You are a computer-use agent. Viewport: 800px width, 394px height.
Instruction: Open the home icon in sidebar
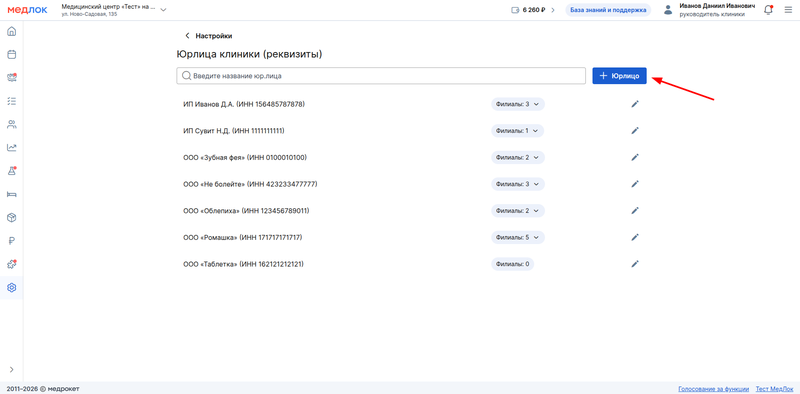point(11,31)
